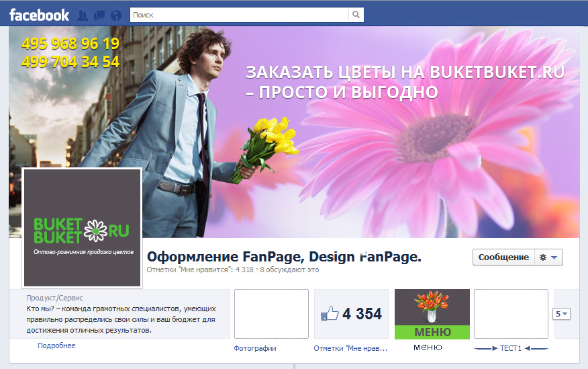Open the 4 354 likes box
Screen dimensions: 588x369
tap(351, 314)
